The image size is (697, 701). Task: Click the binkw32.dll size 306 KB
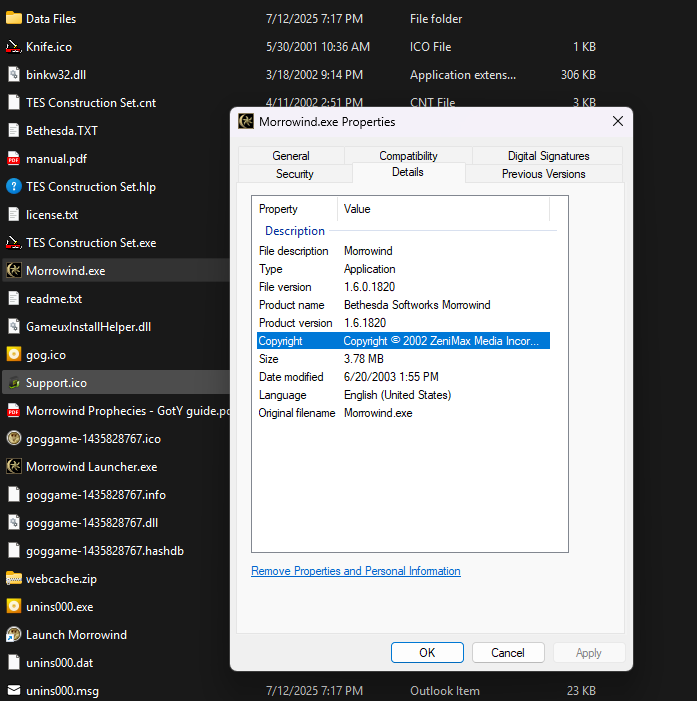pyautogui.click(x=578, y=75)
